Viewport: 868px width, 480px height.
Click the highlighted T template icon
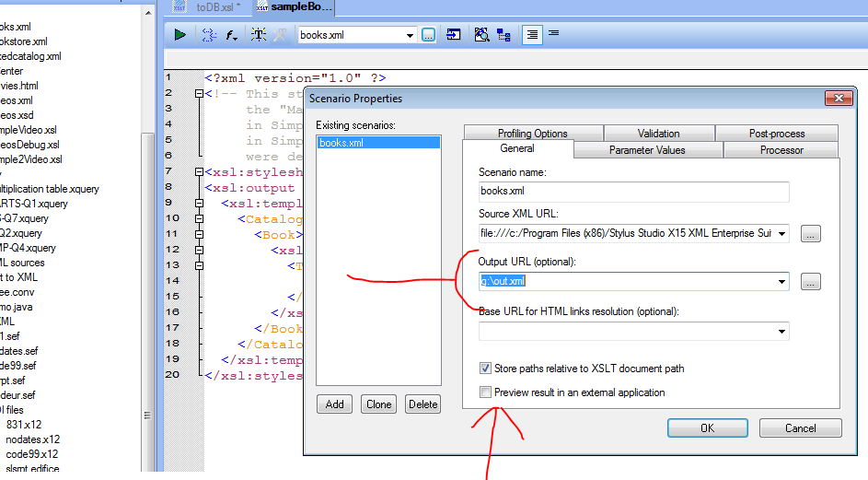pos(258,35)
